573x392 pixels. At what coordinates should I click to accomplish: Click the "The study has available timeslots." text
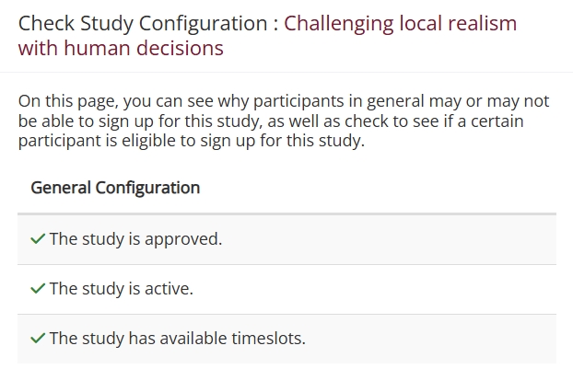177,339
